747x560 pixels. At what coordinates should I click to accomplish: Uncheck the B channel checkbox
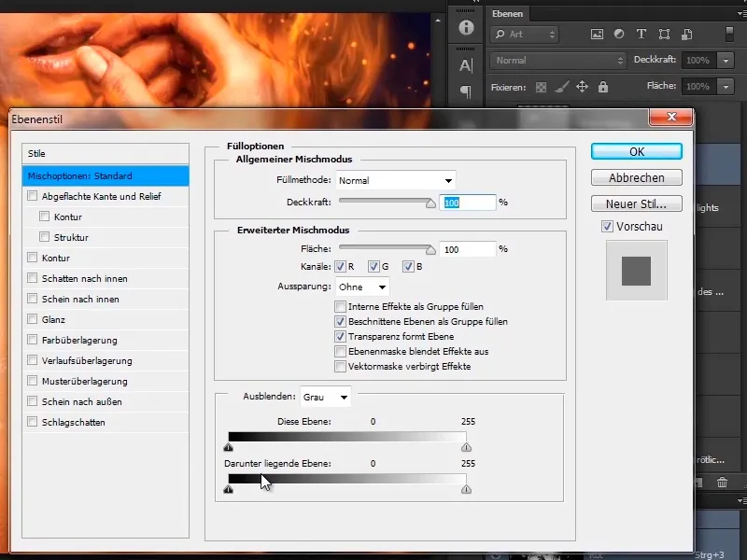coord(408,267)
